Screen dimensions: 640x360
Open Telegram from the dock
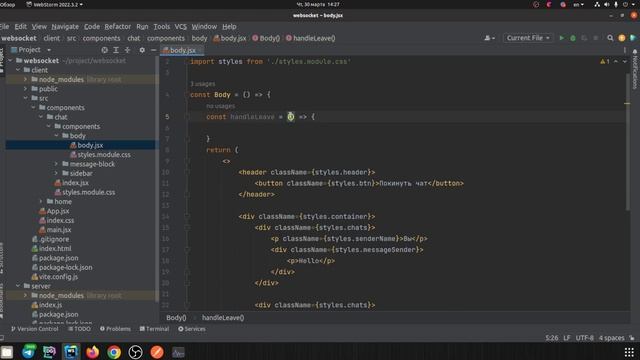coord(28,351)
